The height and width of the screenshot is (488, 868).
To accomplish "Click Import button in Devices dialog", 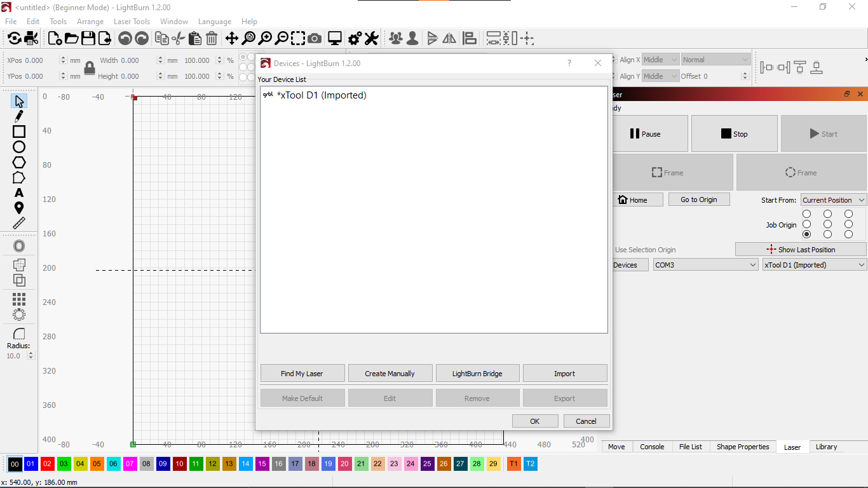I will 565,374.
